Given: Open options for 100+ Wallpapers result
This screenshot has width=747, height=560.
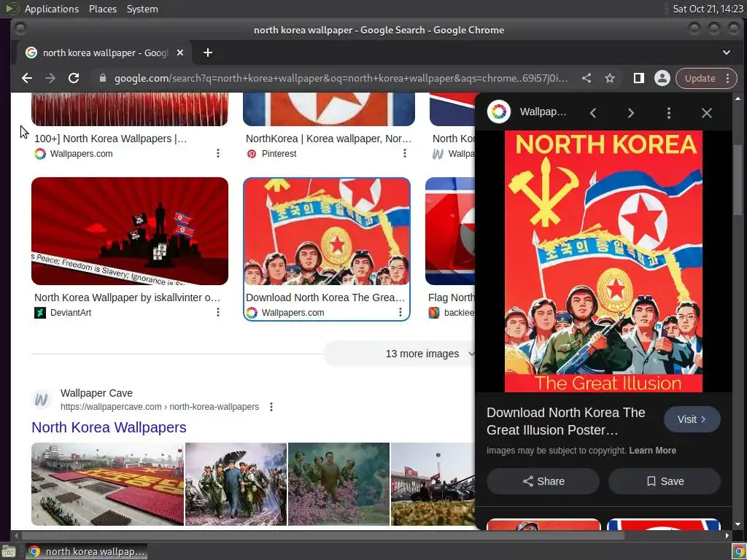Looking at the screenshot, I should (x=217, y=153).
